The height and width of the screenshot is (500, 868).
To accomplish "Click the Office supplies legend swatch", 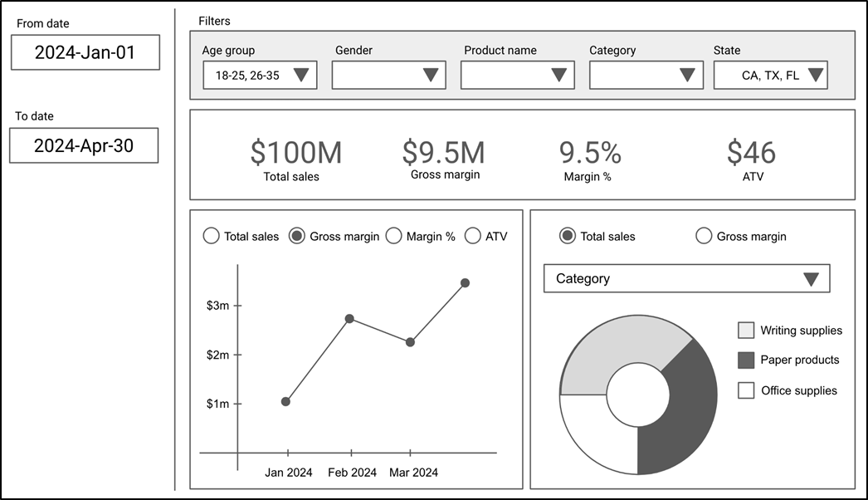I will pyautogui.click(x=746, y=390).
